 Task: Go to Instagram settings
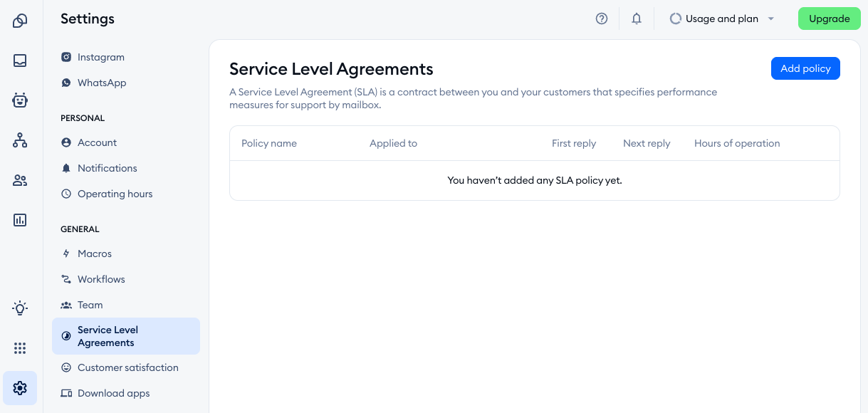[x=100, y=57]
